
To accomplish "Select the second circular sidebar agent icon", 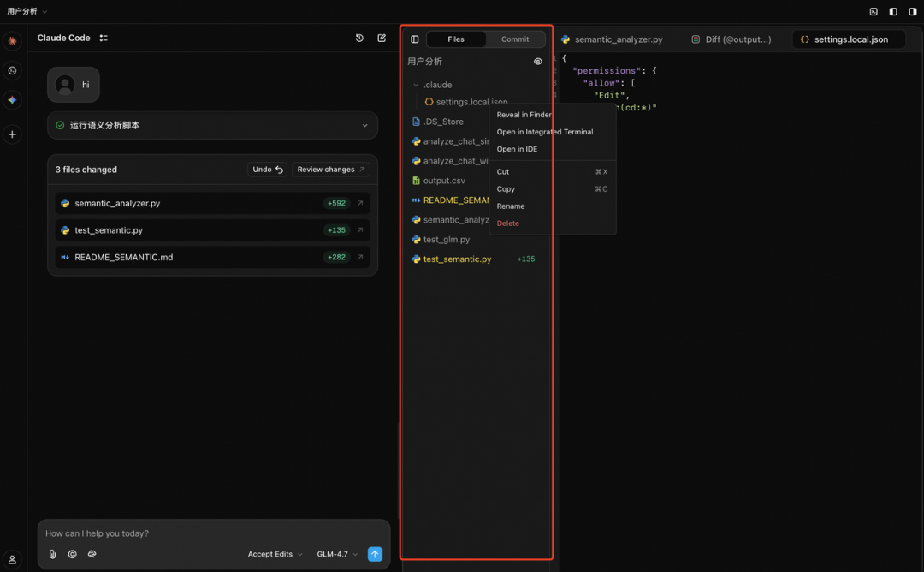I will pos(12,71).
